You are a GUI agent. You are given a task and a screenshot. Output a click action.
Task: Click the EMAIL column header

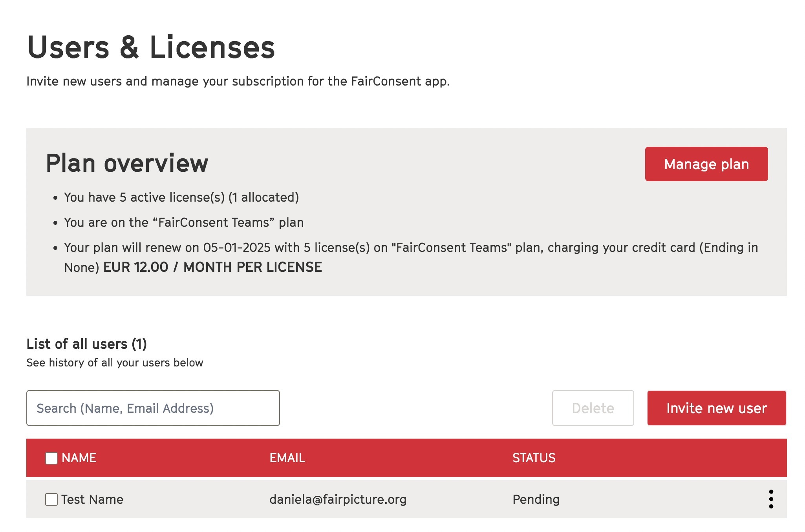(287, 458)
